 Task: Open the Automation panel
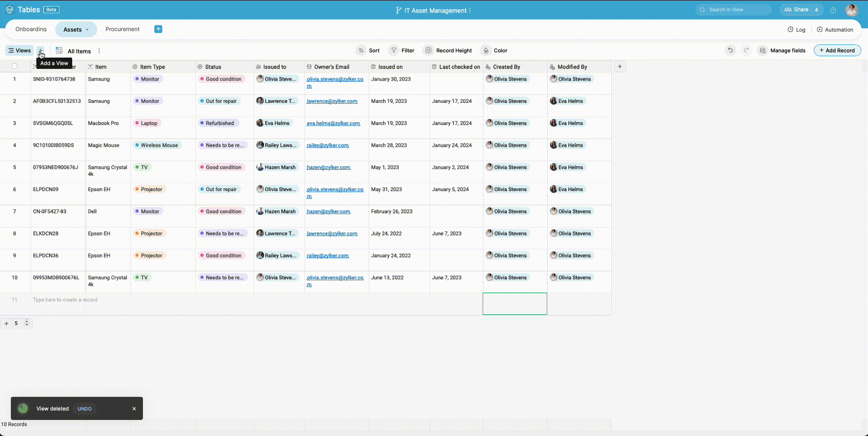pos(835,30)
